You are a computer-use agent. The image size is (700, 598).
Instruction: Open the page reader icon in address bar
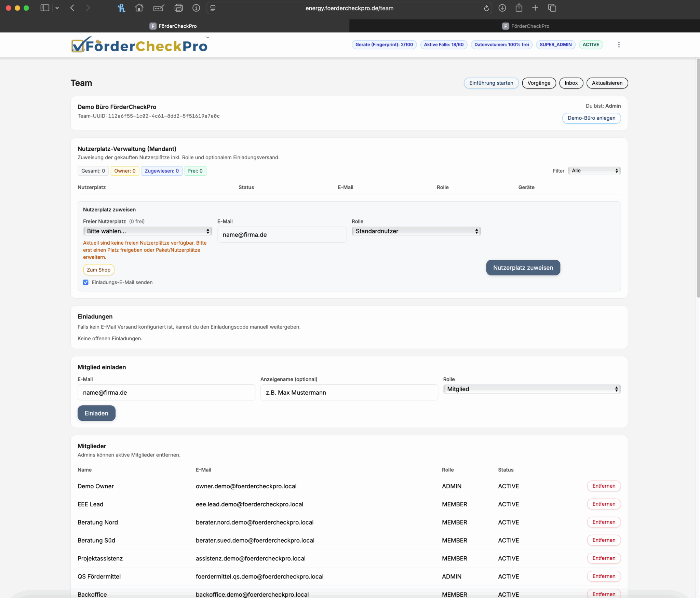[x=213, y=8]
